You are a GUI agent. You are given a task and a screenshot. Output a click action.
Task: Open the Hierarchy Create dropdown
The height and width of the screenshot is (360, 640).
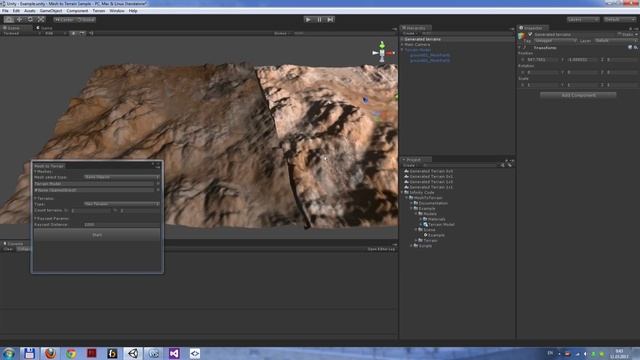(x=409, y=33)
